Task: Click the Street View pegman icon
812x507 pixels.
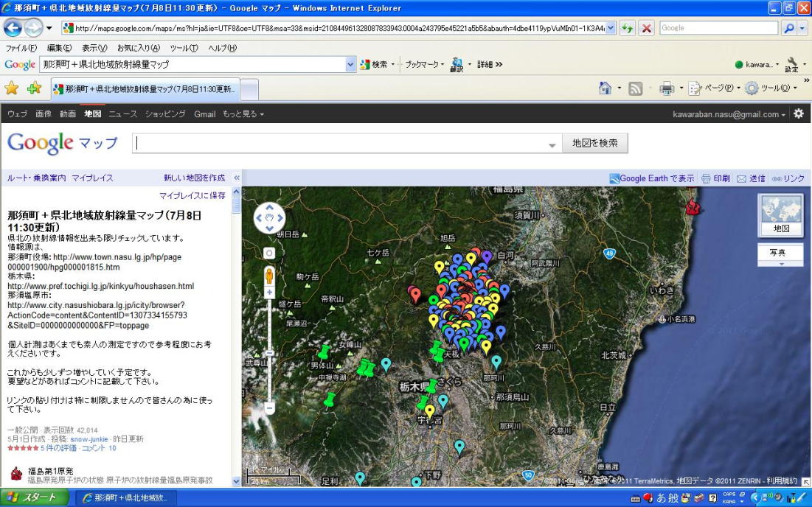Action: pyautogui.click(x=269, y=275)
